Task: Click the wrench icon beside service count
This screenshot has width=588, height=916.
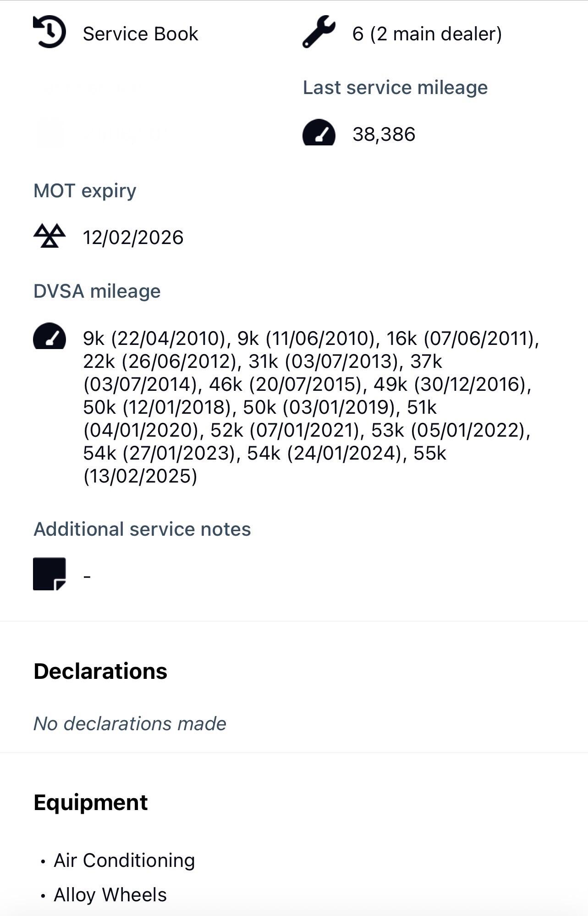Action: pos(319,32)
